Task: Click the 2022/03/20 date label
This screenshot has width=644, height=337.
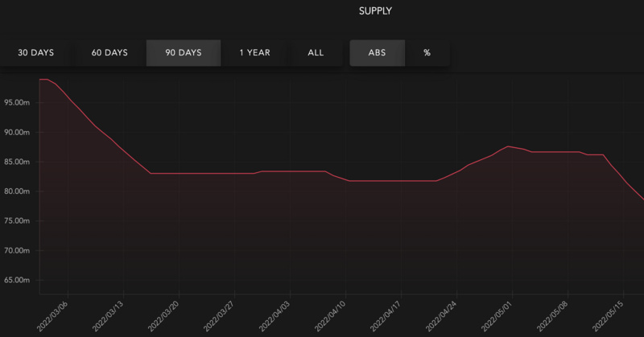Action: pyautogui.click(x=163, y=316)
